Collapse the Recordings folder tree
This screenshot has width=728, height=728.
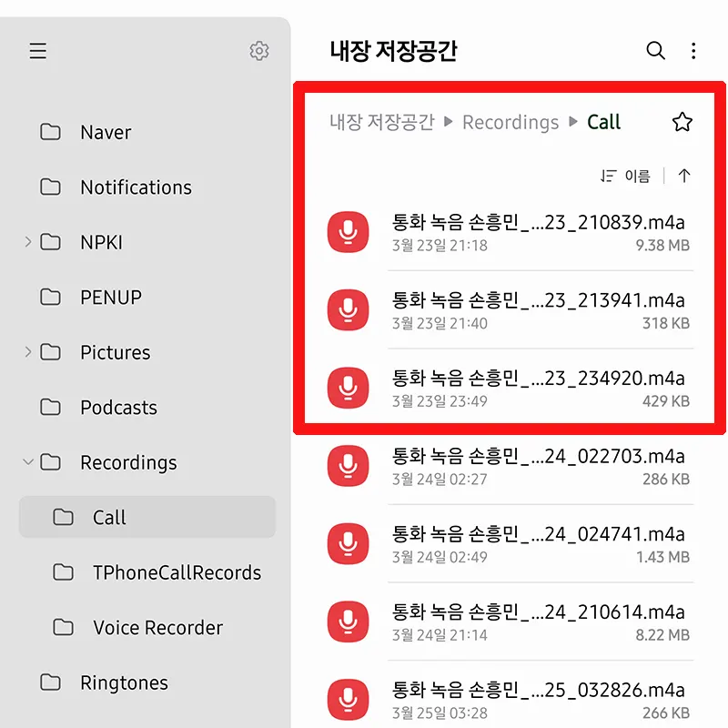pyautogui.click(x=27, y=462)
